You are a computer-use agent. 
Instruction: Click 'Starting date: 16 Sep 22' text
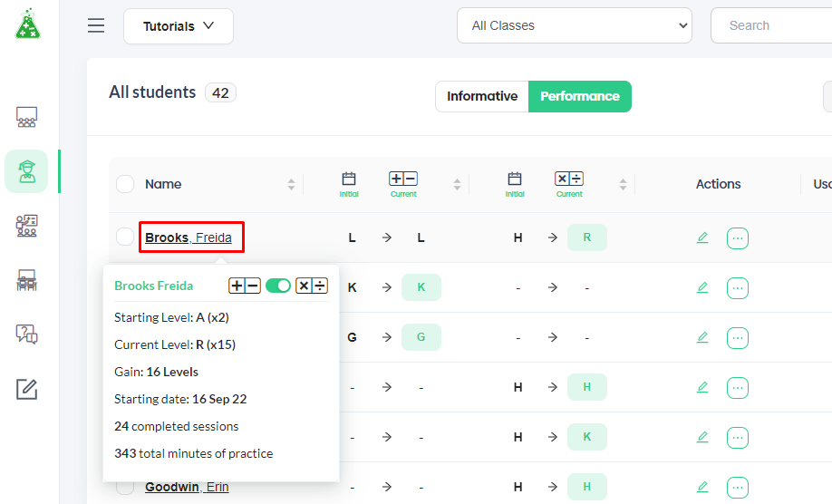pos(180,399)
